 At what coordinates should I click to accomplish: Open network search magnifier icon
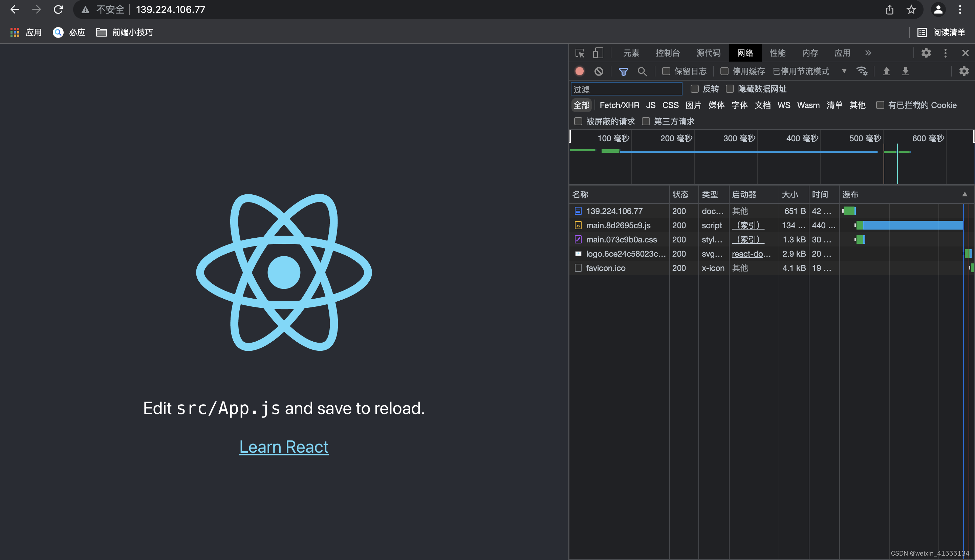tap(642, 71)
